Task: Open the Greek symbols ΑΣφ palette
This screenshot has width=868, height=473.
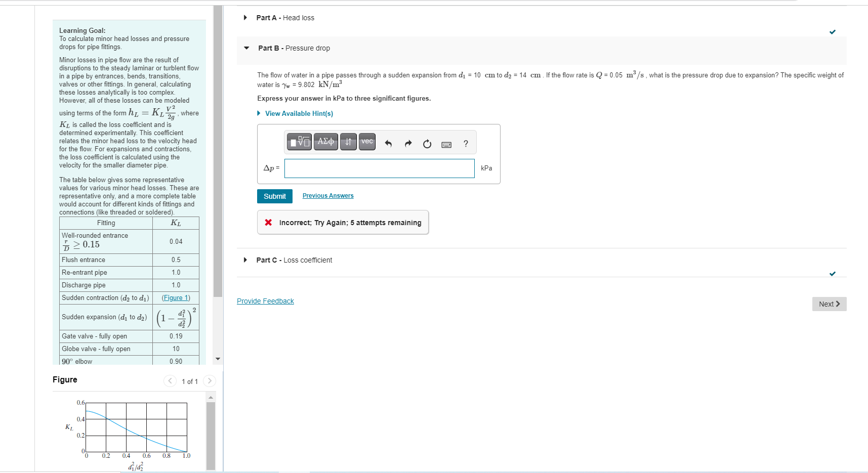Action: pos(325,142)
